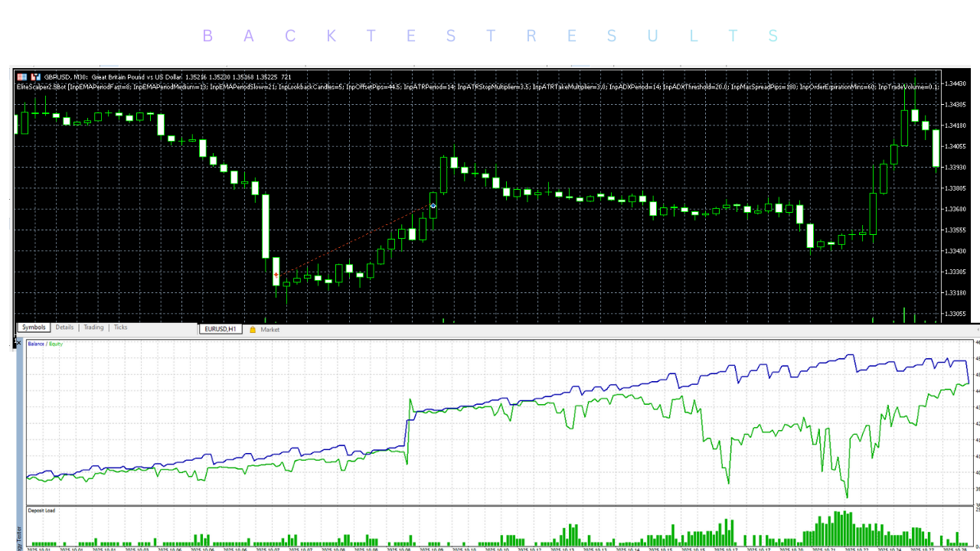The width and height of the screenshot is (980, 551).
Task: Toggle the Market padlock icon
Action: click(x=252, y=329)
